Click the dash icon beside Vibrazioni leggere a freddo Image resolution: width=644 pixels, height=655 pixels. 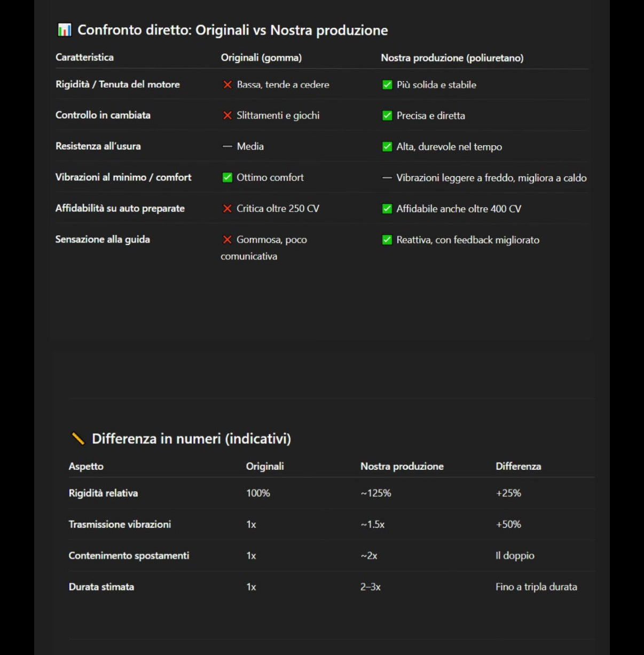pos(387,178)
